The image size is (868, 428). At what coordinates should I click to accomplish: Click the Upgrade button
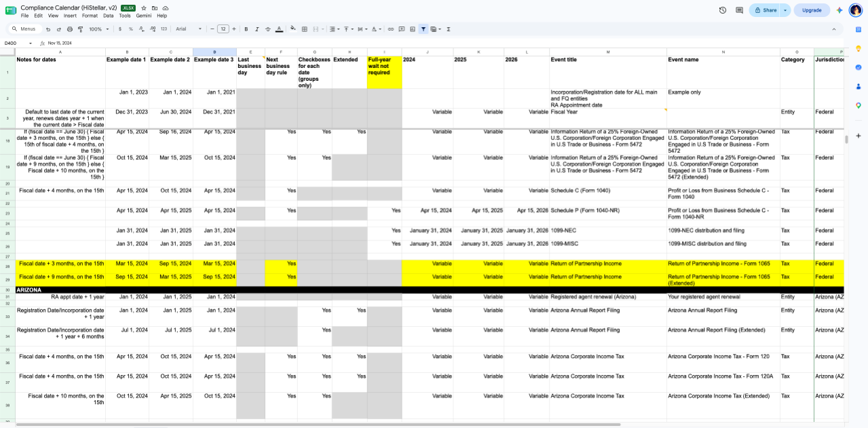click(812, 10)
